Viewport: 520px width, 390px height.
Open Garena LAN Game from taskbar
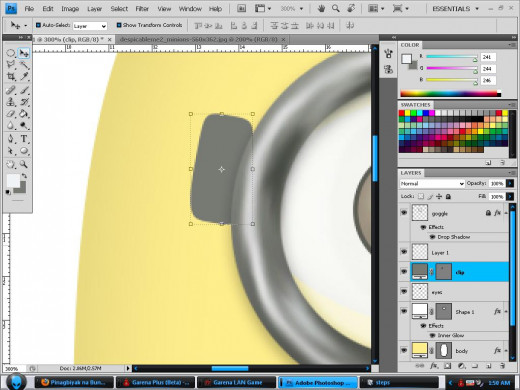tap(237, 382)
